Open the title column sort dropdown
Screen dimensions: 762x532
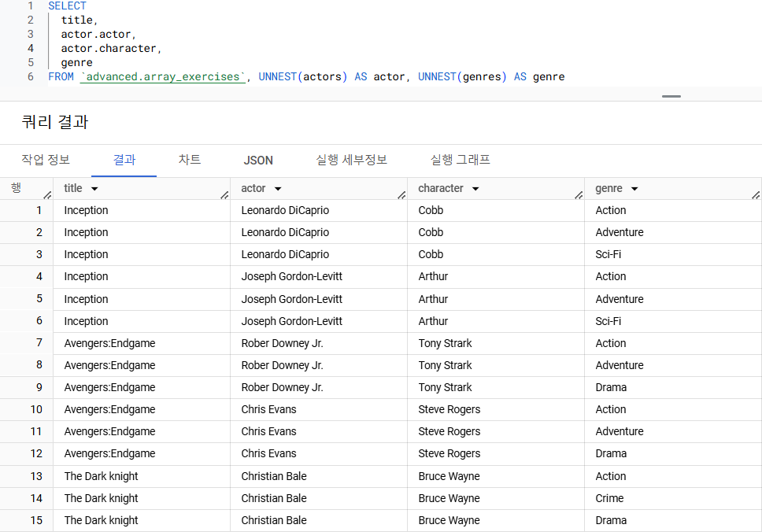pos(94,189)
